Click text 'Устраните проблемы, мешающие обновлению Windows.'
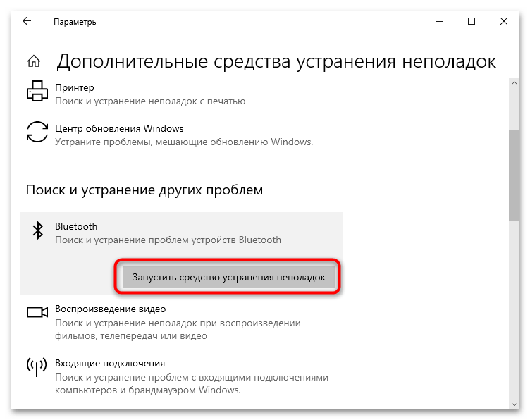The image size is (530, 420). click(184, 142)
